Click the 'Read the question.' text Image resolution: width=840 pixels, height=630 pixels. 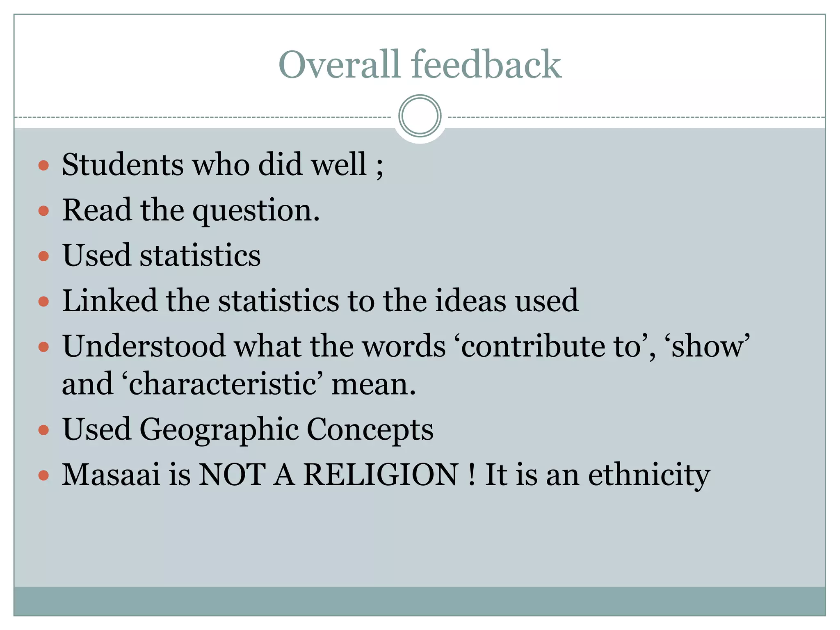pyautogui.click(x=191, y=210)
